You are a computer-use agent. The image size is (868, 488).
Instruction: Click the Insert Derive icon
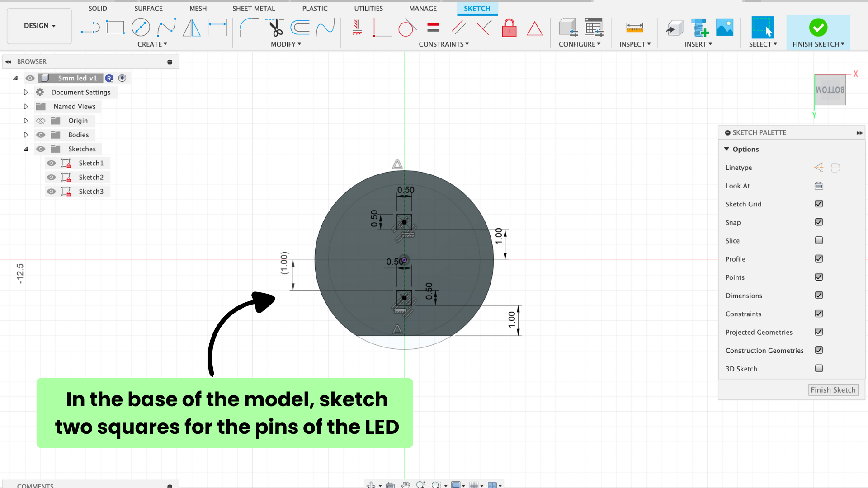(675, 28)
